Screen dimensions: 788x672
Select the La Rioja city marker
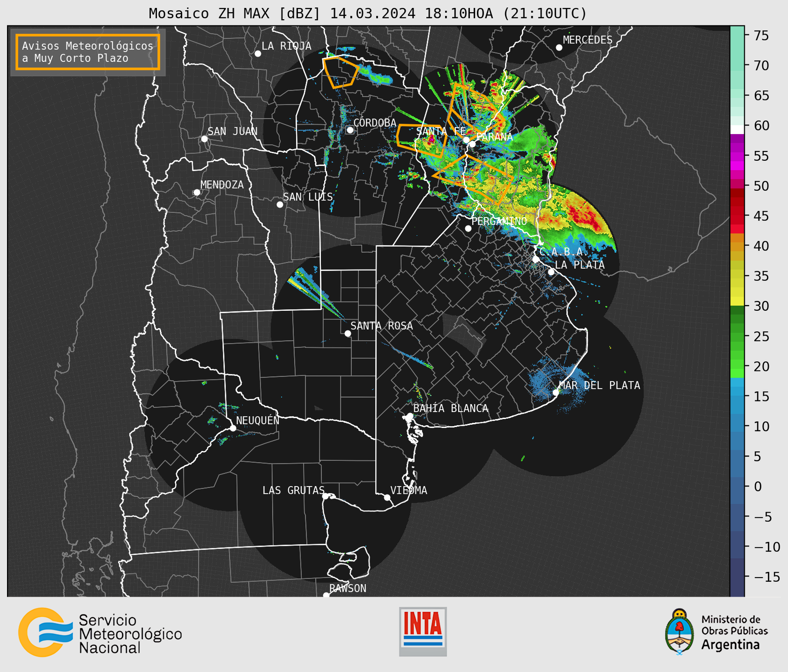[258, 54]
